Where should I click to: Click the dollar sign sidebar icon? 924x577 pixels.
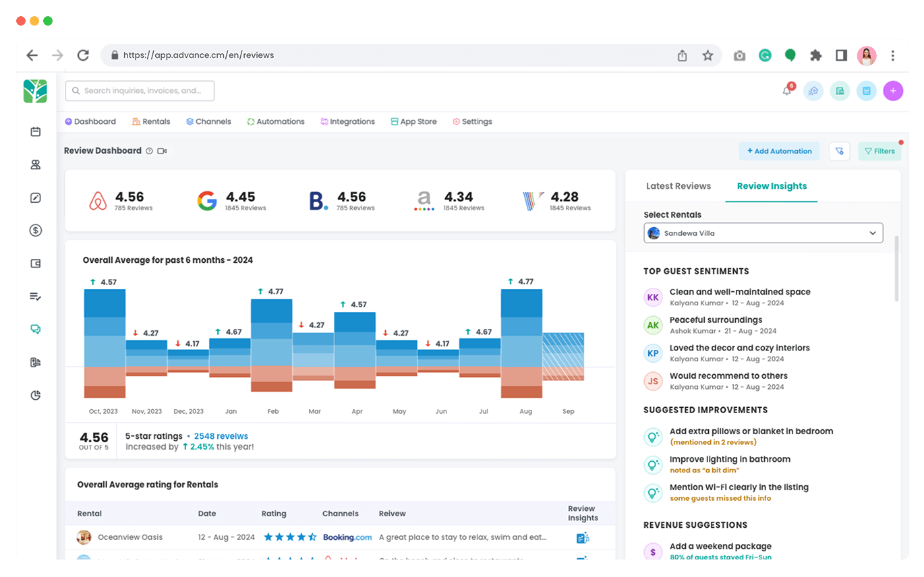(36, 231)
